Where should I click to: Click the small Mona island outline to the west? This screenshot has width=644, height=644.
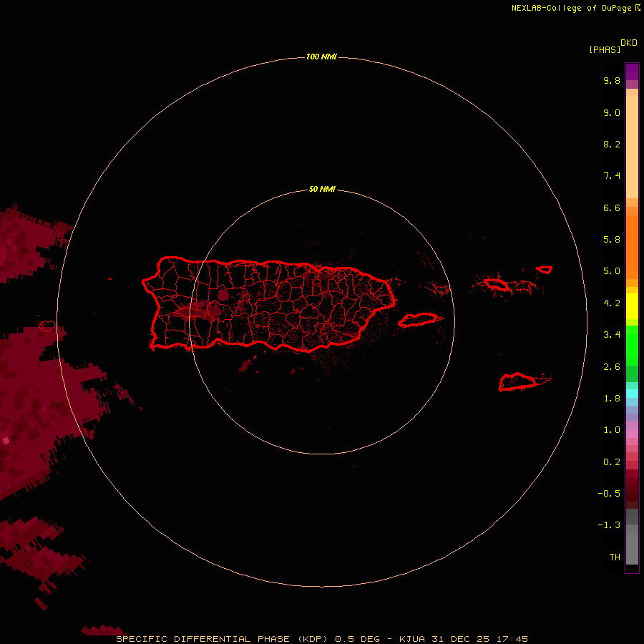click(47, 326)
